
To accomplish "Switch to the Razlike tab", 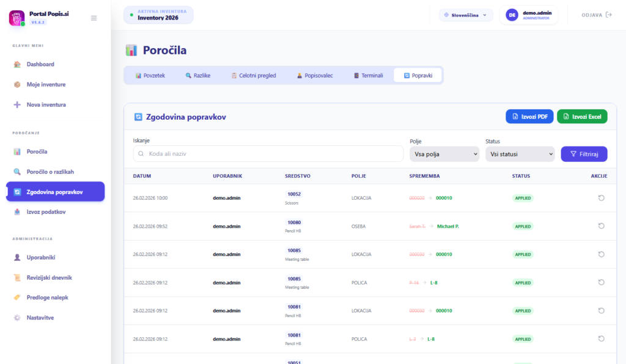I will point(197,76).
